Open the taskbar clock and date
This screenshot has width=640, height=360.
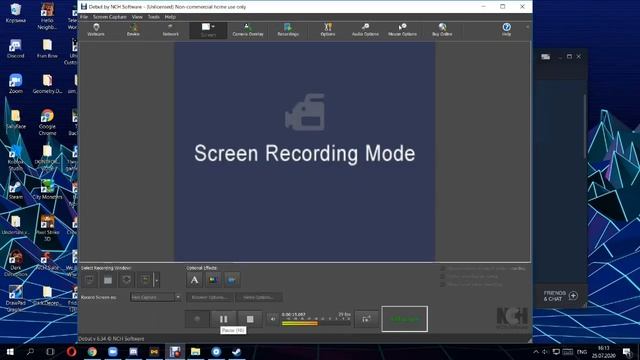(604, 352)
